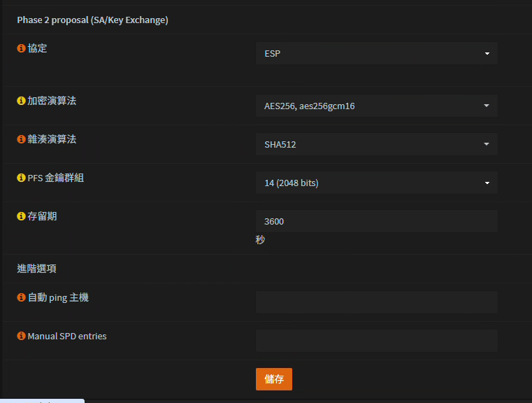Click the Manual SPD entries input field

[x=377, y=341]
